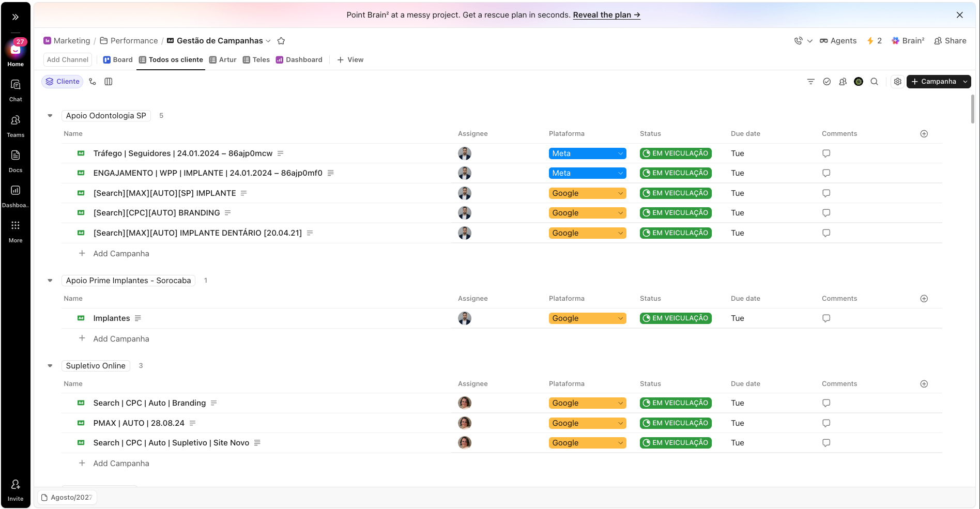
Task: Add a column to Apoio Odontologia SP table
Action: (x=924, y=134)
